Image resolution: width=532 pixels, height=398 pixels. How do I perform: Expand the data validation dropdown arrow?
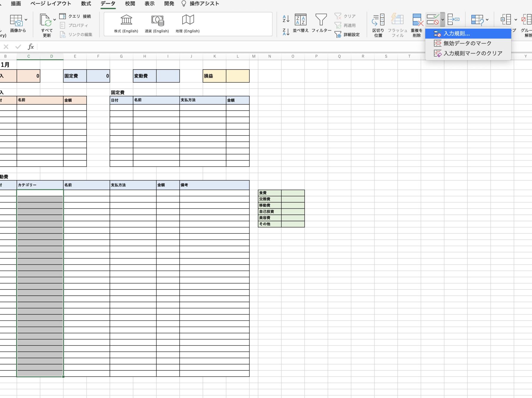[x=442, y=20]
